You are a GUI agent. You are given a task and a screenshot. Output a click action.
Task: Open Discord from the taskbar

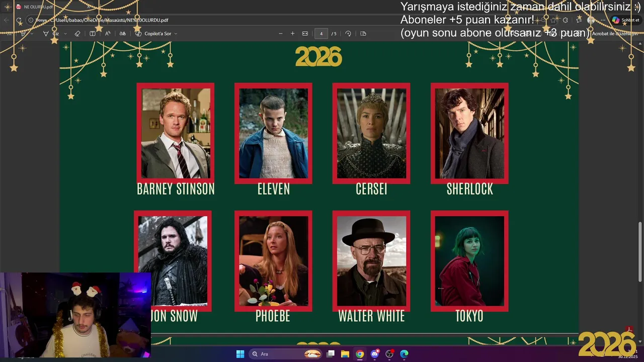374,354
